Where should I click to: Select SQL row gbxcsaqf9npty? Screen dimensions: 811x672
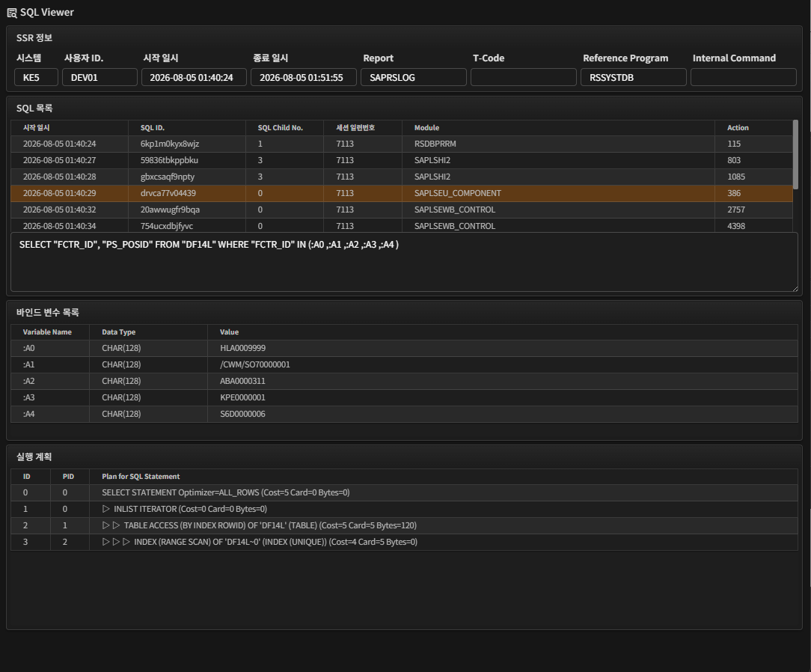(401, 177)
